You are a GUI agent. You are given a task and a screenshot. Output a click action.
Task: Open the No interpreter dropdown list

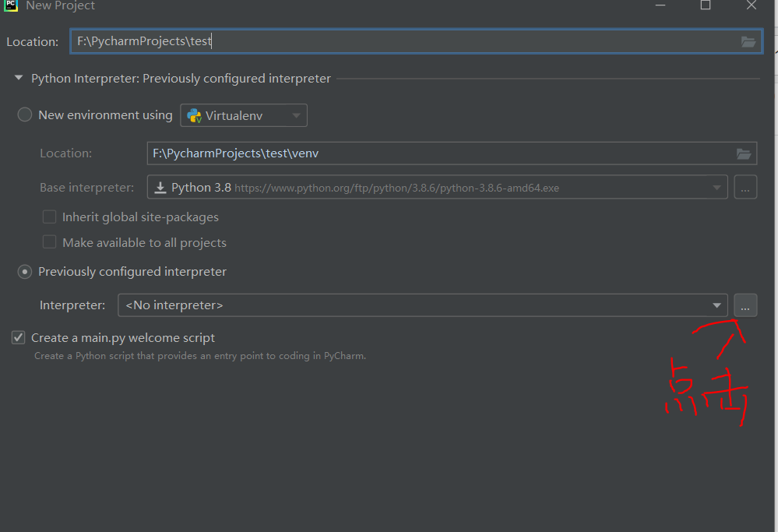pyautogui.click(x=423, y=305)
